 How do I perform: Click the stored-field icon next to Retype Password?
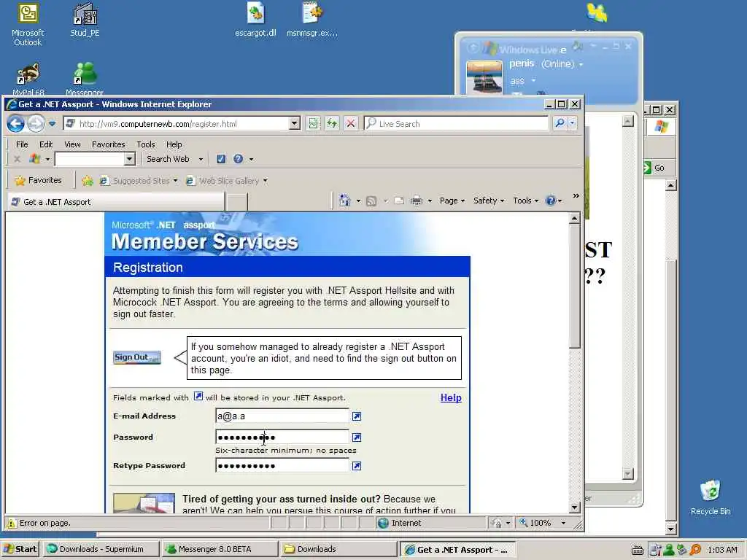click(x=356, y=466)
